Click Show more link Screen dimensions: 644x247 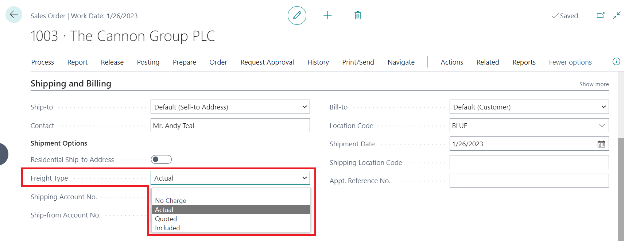click(594, 84)
